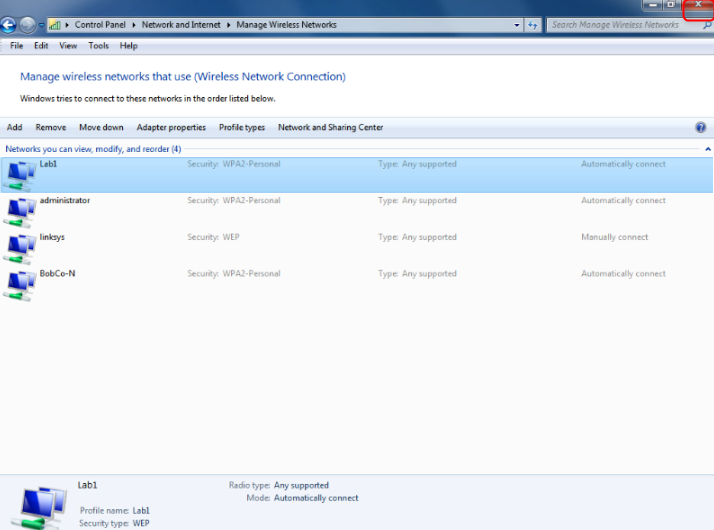Go to Network and Sharing Center
The image size is (714, 530).
[x=331, y=127]
